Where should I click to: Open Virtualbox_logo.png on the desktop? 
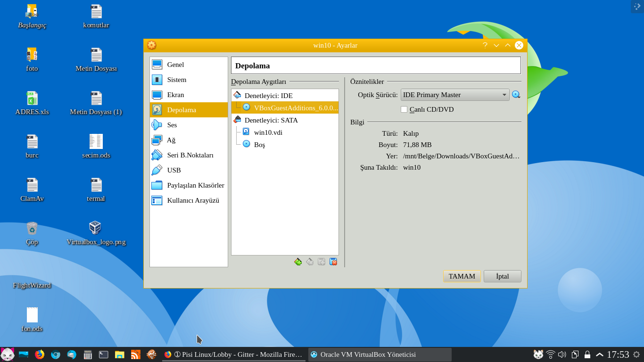(x=95, y=228)
